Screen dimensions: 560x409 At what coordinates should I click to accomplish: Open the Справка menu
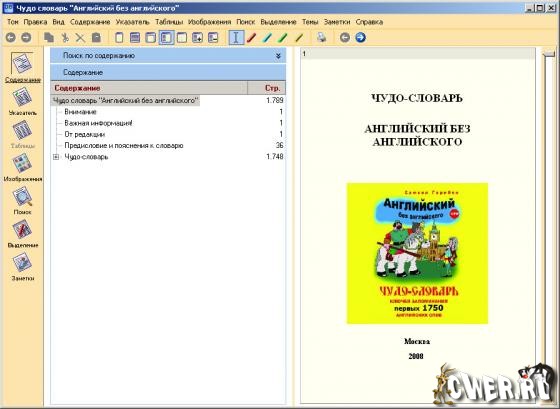click(x=369, y=22)
